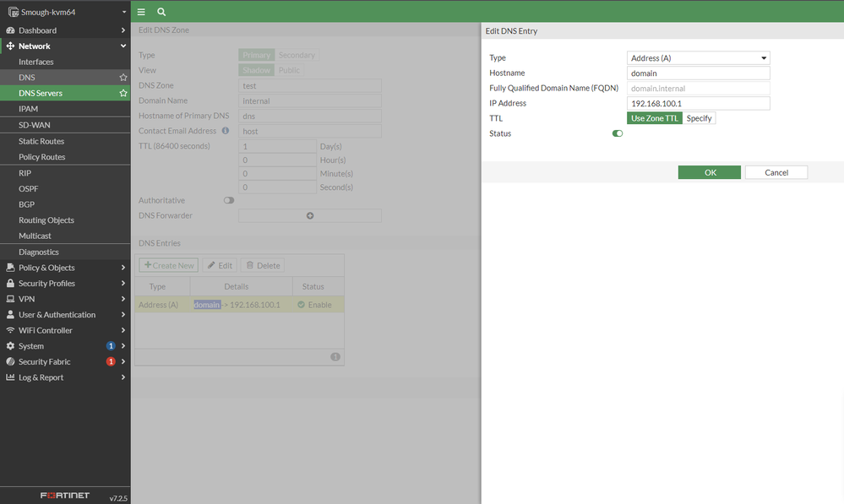
Task: Click the WiFi Controller signal icon
Action: 10,330
